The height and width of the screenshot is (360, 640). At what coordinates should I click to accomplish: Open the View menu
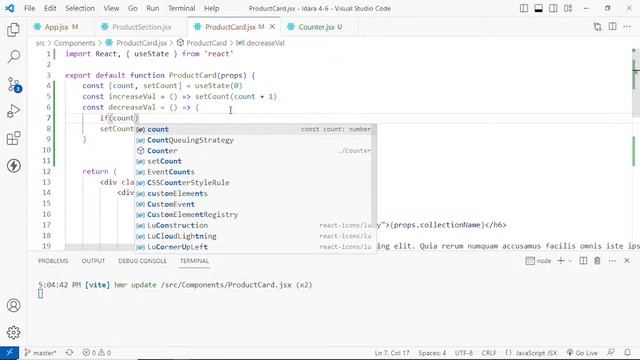point(111,9)
